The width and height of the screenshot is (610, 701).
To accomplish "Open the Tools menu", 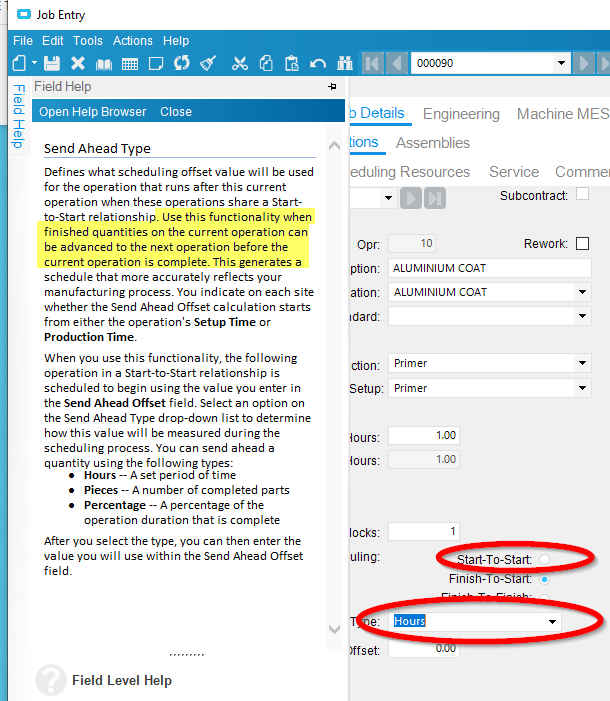I will [x=88, y=41].
